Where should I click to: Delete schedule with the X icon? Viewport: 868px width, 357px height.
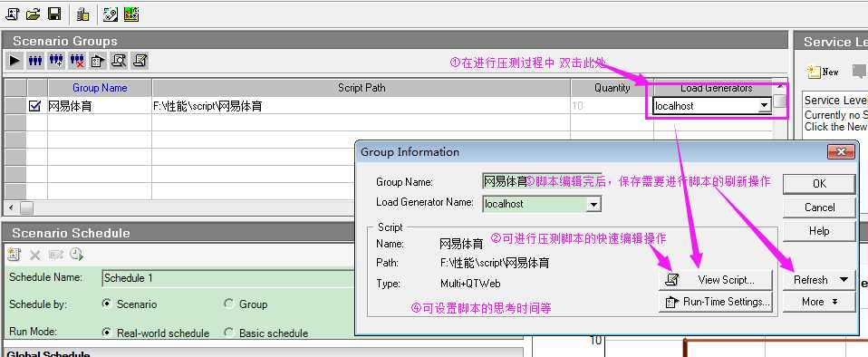point(34,255)
